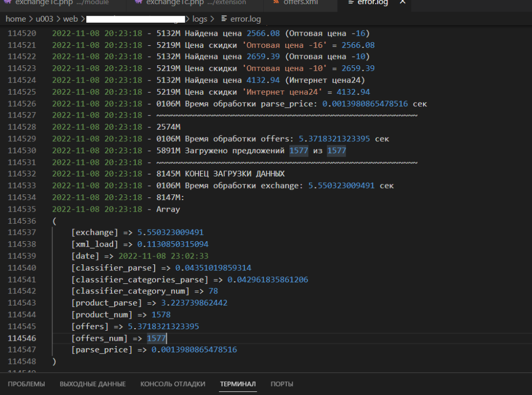
Task: Expand the 'home' breadcrumb segment
Action: [x=15, y=19]
